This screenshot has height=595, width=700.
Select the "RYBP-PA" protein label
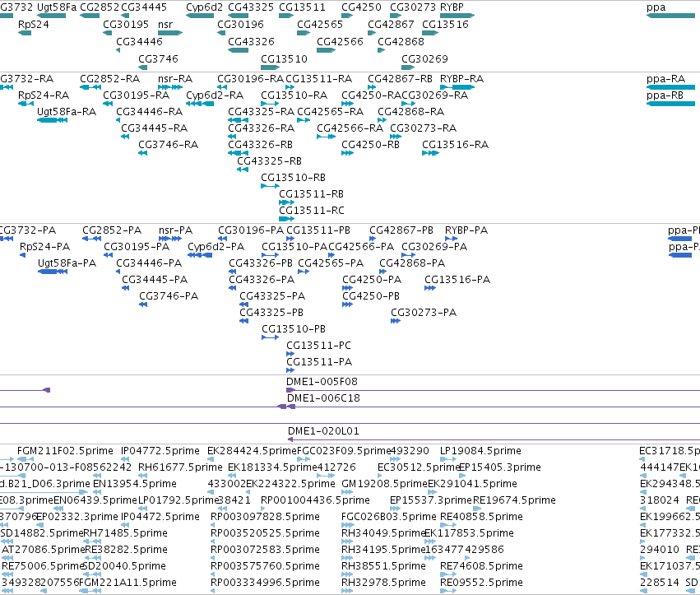coord(466,230)
